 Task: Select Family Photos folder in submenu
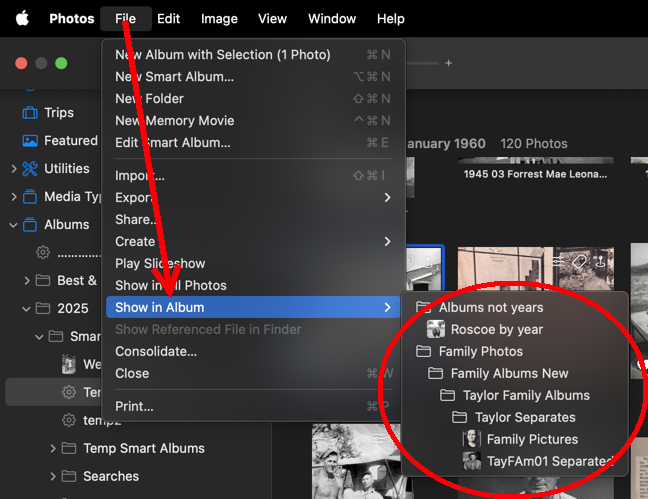click(515, 351)
